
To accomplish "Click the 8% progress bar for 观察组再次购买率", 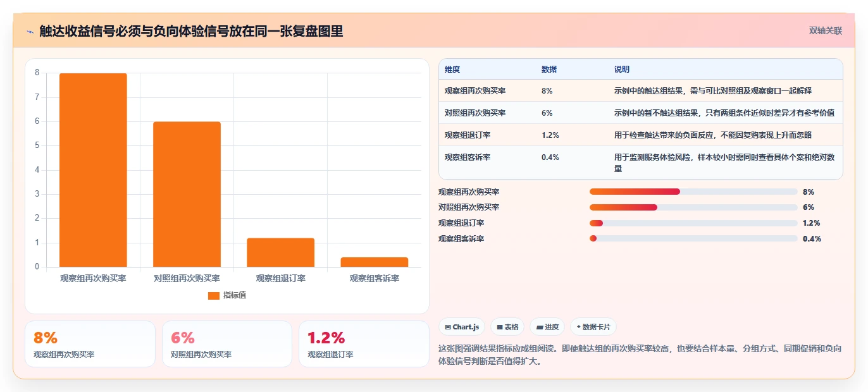I will point(693,192).
